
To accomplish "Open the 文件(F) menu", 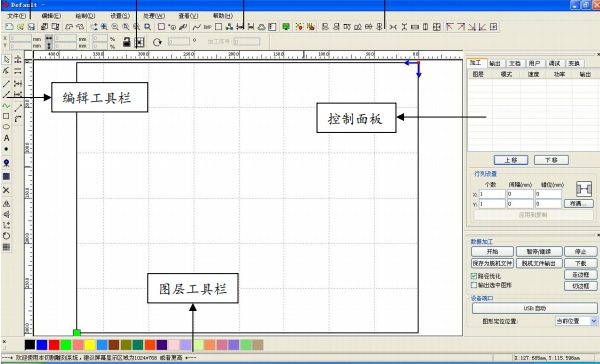I will point(17,16).
